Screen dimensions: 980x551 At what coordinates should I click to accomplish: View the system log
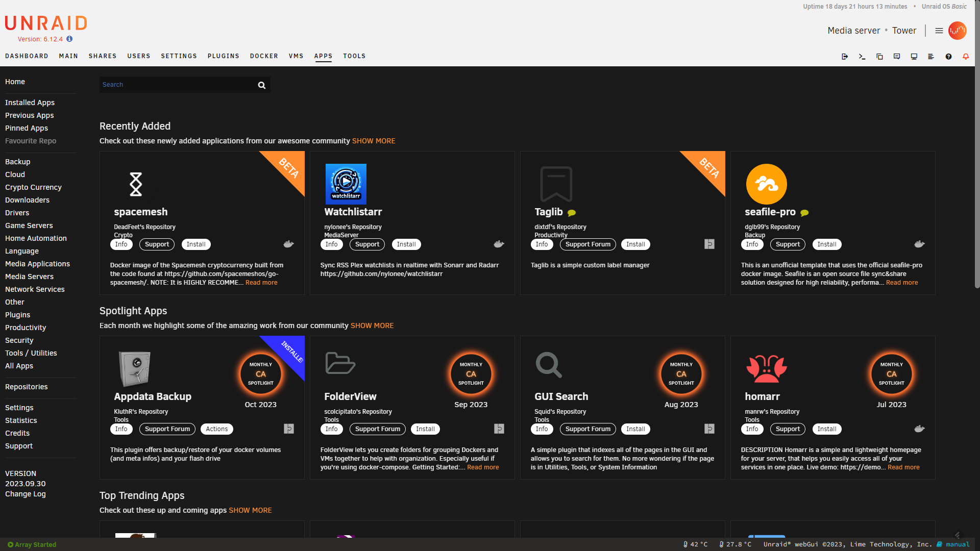pyautogui.click(x=930, y=56)
